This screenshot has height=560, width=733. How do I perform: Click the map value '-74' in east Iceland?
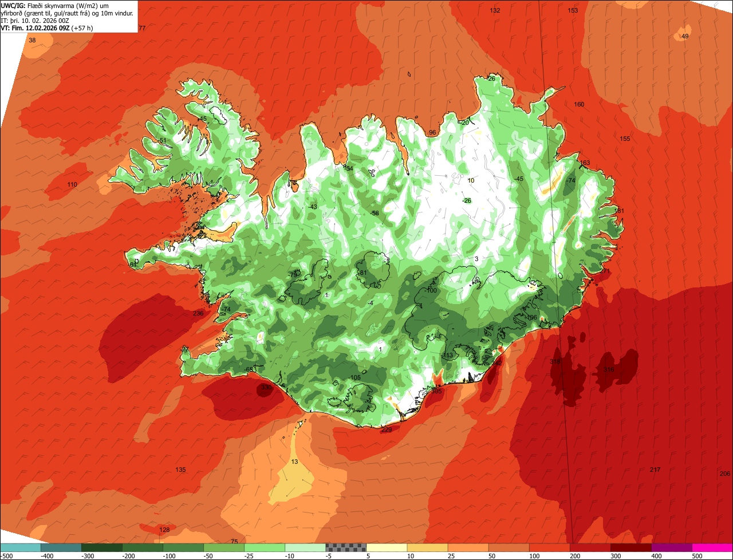pyautogui.click(x=570, y=180)
